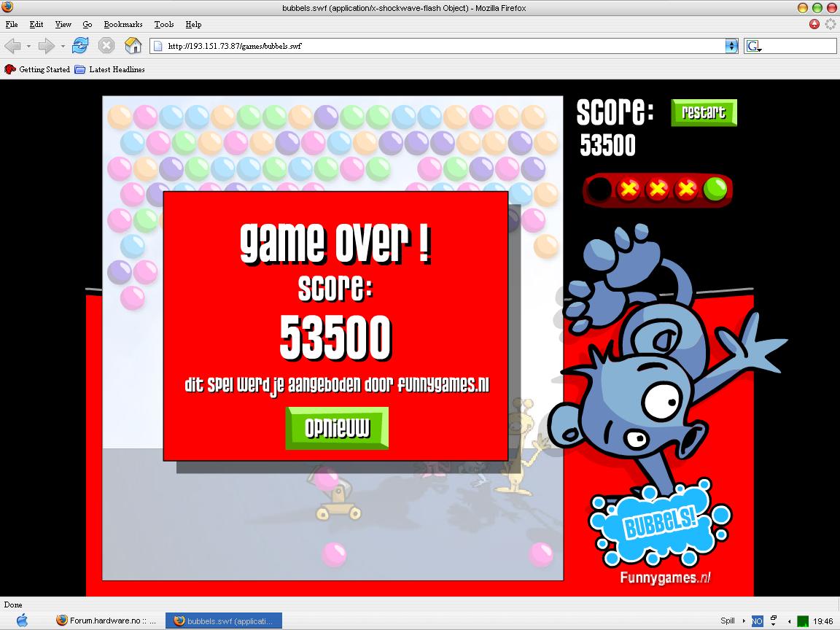Open the File menu
The image size is (840, 630).
click(11, 24)
